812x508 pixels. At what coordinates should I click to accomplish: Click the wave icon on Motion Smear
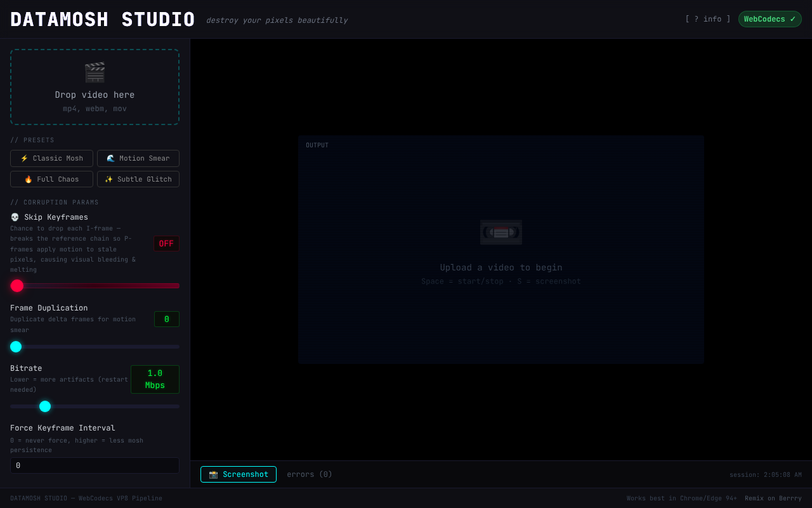pos(111,158)
